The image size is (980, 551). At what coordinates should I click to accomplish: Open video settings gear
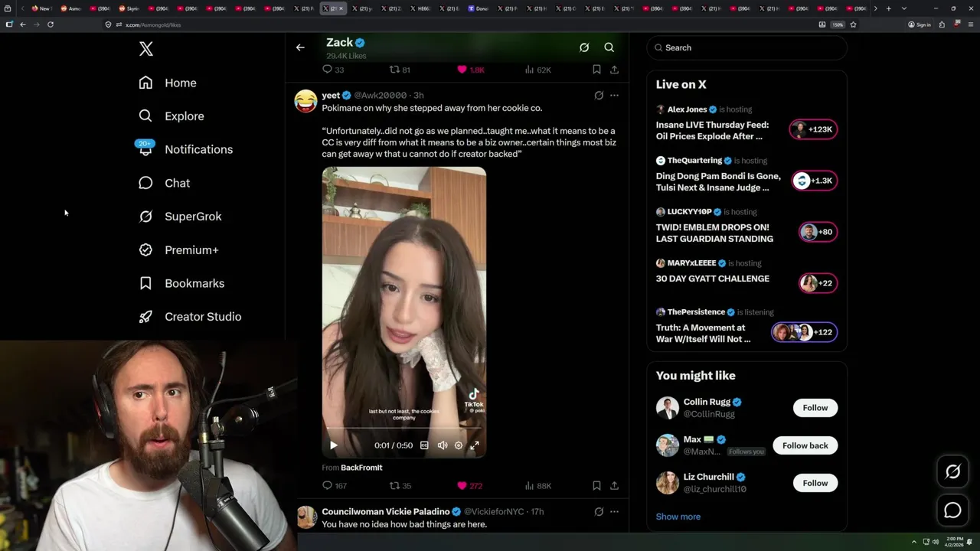(x=459, y=445)
